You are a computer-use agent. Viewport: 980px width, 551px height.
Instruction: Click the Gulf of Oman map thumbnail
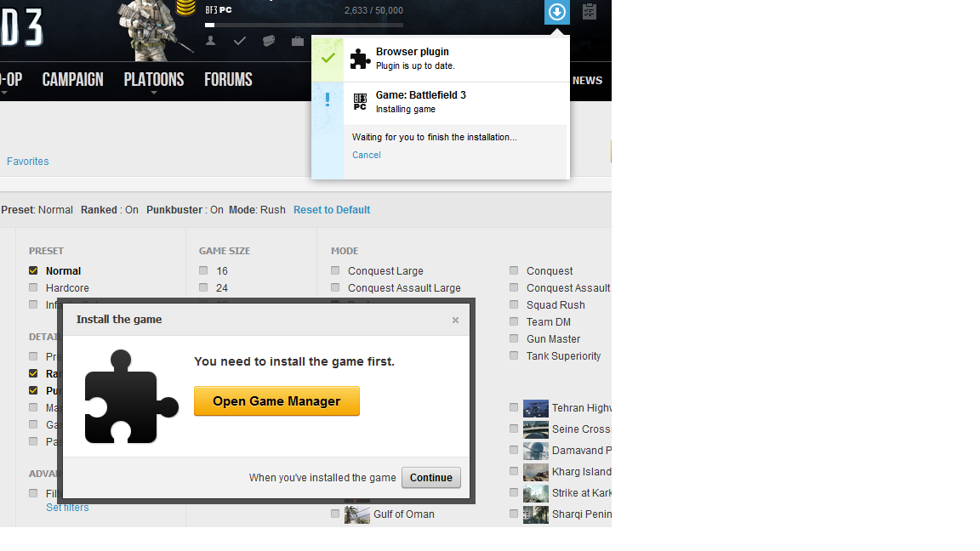357,514
